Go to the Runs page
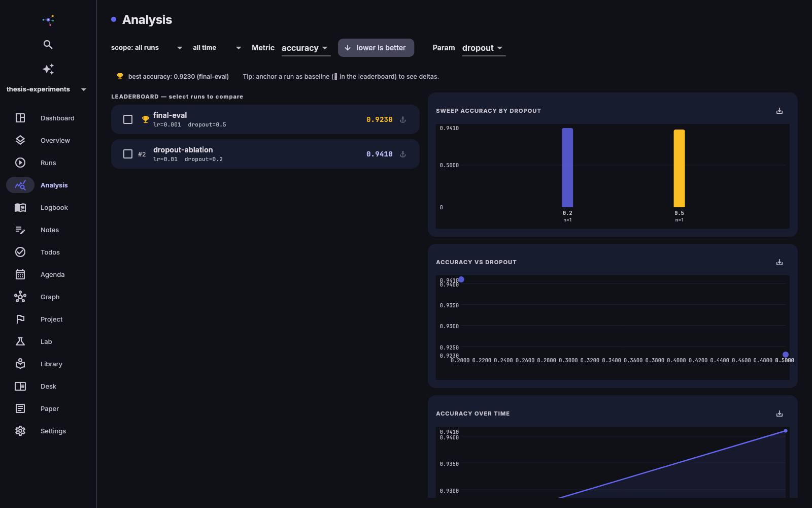The height and width of the screenshot is (508, 812). tap(48, 163)
